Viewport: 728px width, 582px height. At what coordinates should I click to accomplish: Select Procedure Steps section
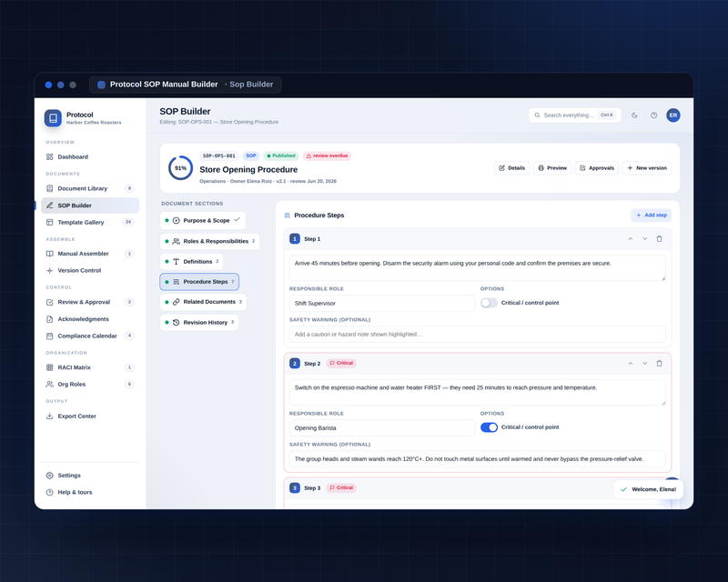click(x=199, y=282)
